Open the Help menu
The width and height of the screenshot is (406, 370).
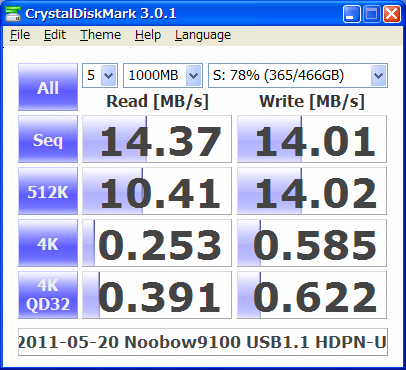click(148, 35)
